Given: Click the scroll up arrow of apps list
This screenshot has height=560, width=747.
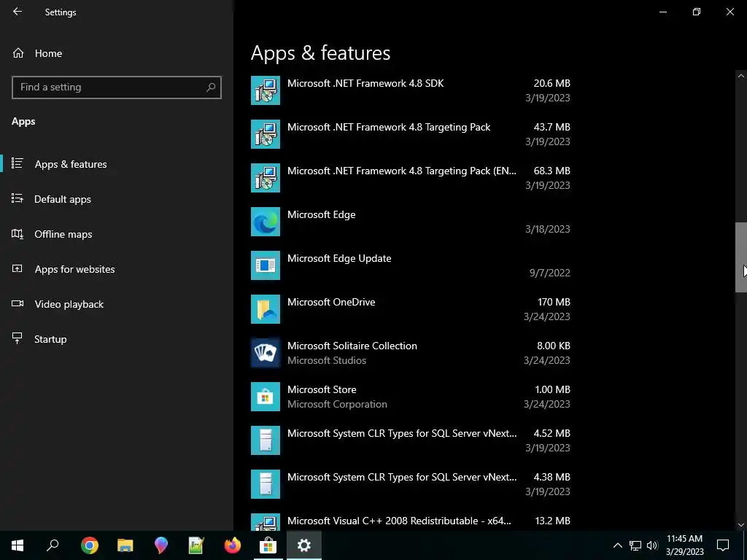Looking at the screenshot, I should pyautogui.click(x=741, y=76).
